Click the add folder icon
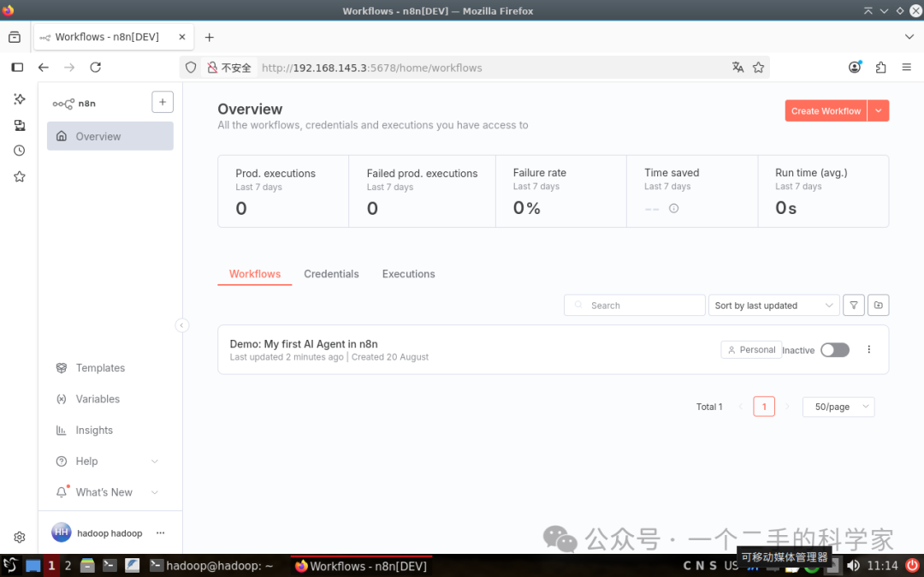The height and width of the screenshot is (577, 924). pos(878,306)
